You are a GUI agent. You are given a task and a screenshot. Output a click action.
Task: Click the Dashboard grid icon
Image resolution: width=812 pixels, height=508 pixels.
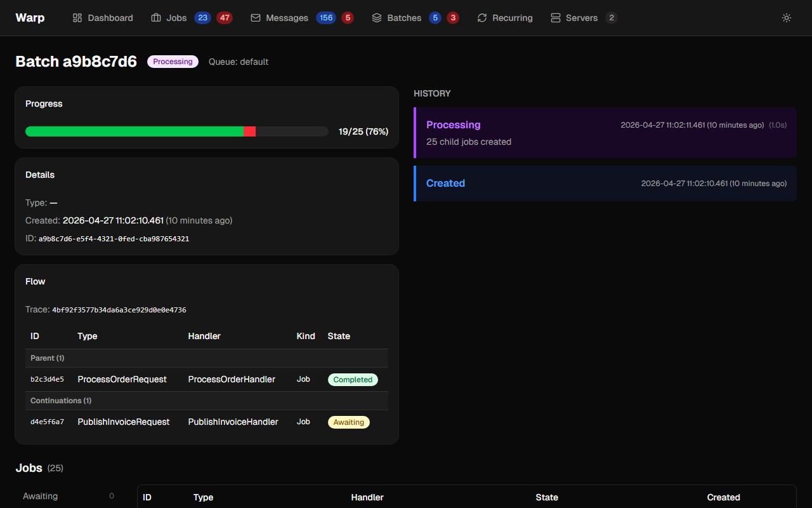[77, 18]
